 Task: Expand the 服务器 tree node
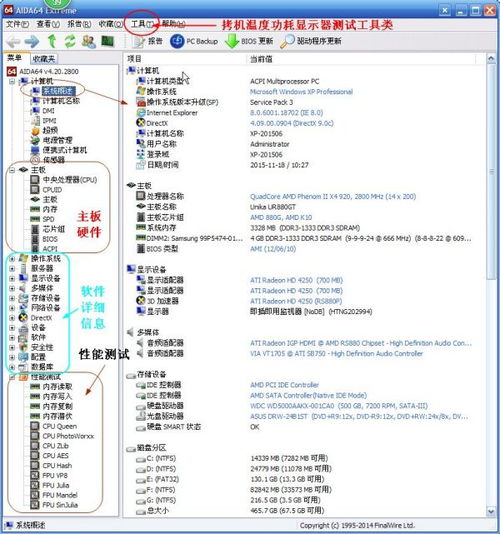click(12, 269)
